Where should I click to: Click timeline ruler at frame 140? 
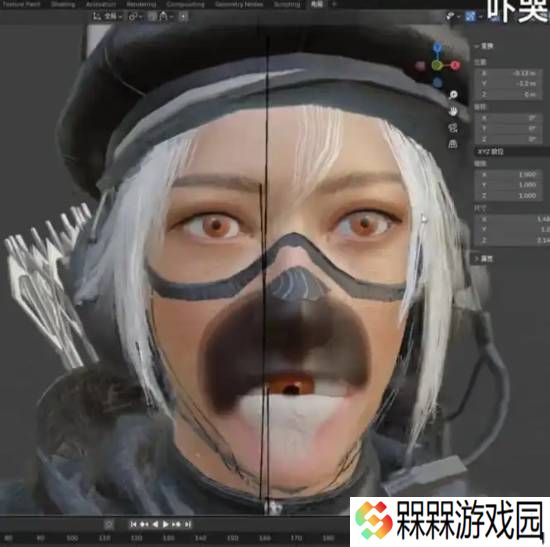click(x=200, y=538)
